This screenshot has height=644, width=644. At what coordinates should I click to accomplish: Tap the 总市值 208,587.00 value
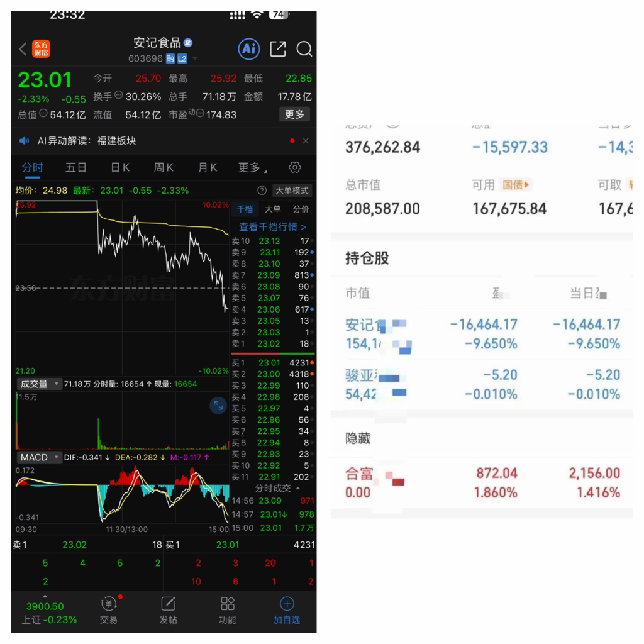coord(383,209)
